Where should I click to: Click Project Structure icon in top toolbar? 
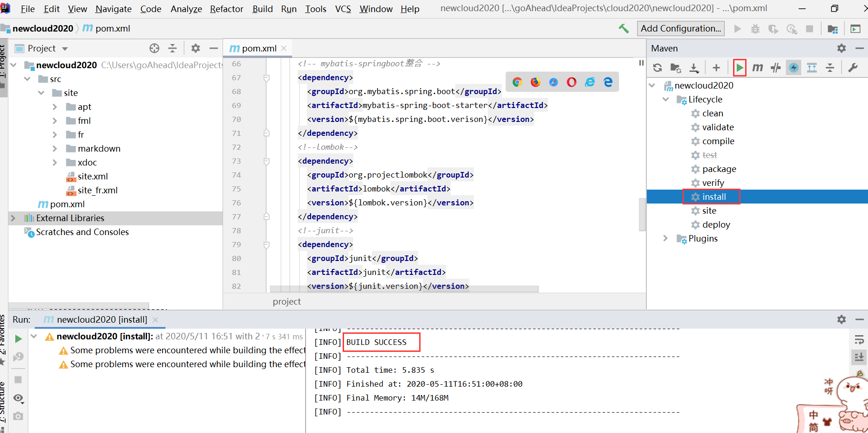pos(833,29)
